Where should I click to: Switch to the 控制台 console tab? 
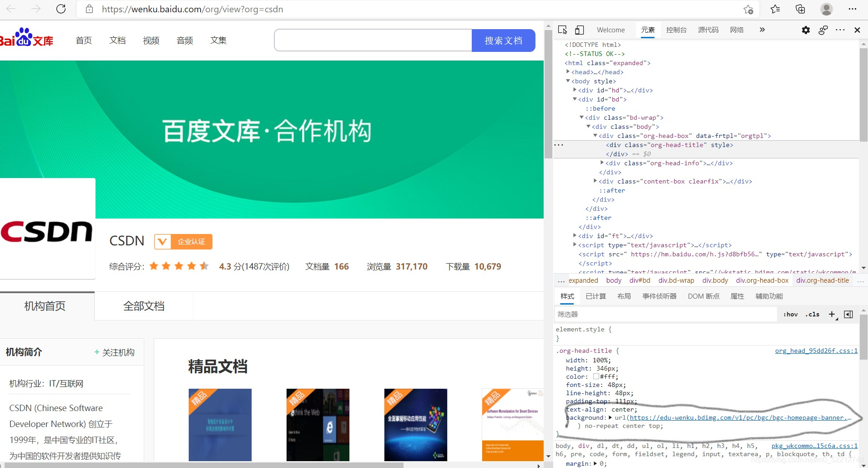click(676, 30)
